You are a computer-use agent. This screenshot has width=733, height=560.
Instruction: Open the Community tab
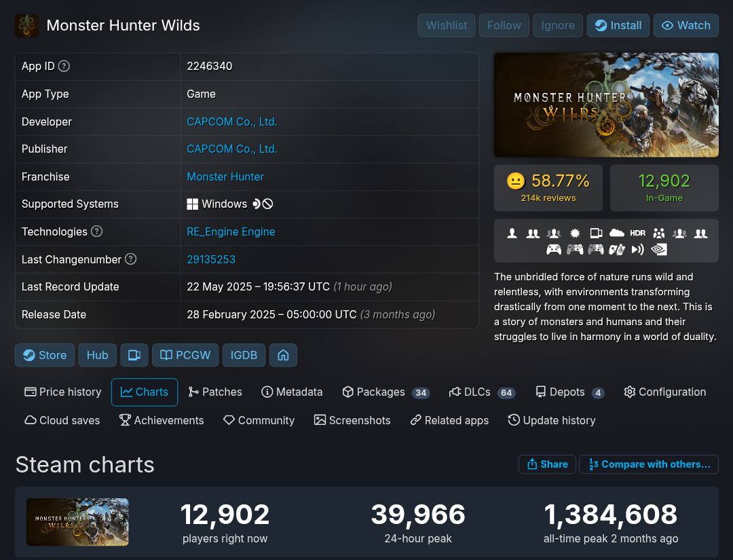click(259, 420)
